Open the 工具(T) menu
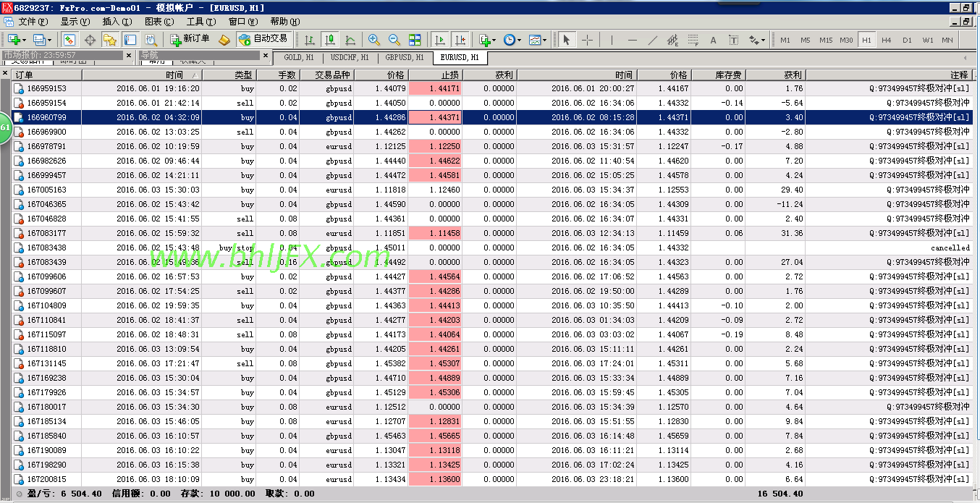Screen dimensions: 980x503 pyautogui.click(x=201, y=22)
